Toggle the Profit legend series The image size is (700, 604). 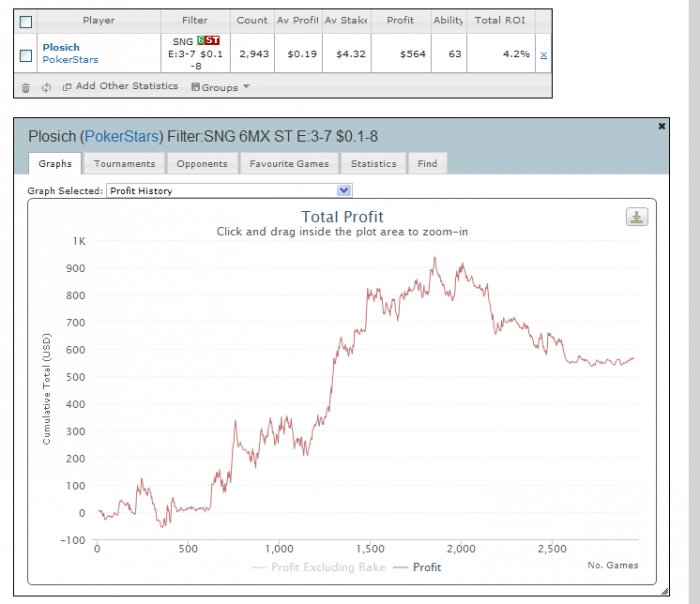pos(417,567)
